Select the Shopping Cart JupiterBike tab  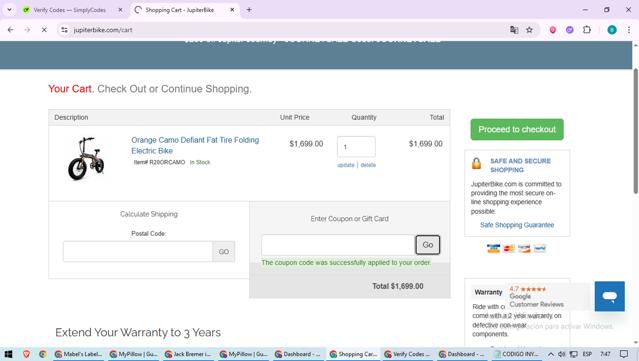[179, 10]
